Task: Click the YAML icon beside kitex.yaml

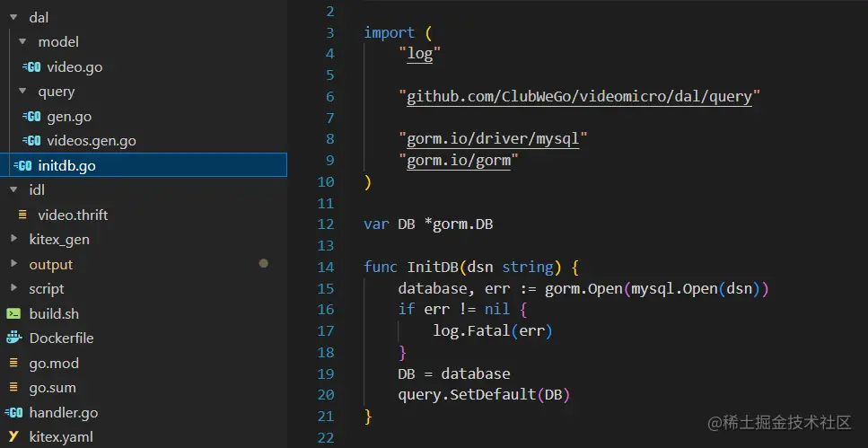Action: [13, 437]
